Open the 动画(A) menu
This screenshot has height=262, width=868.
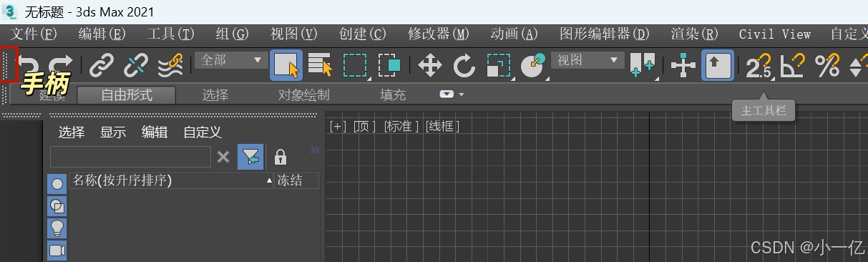tap(514, 34)
